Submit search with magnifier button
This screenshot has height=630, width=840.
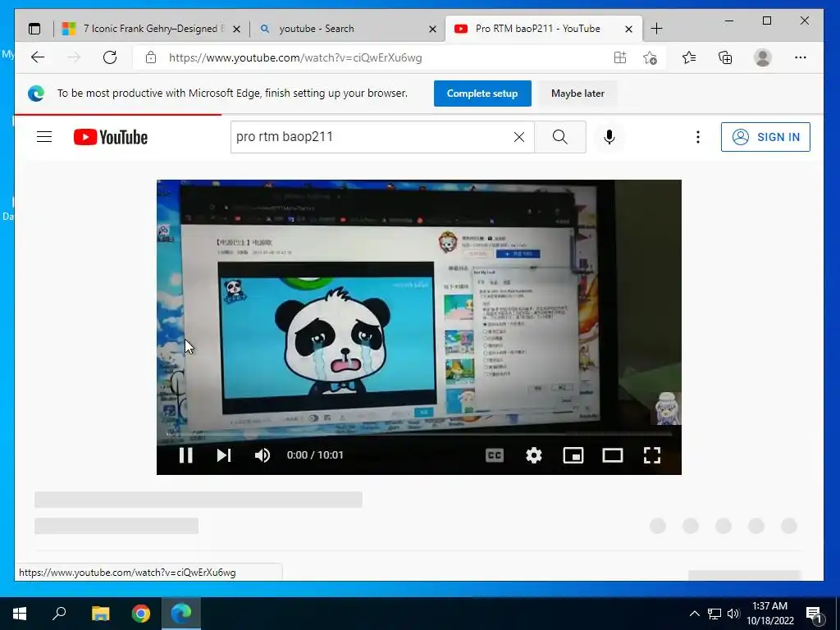559,137
